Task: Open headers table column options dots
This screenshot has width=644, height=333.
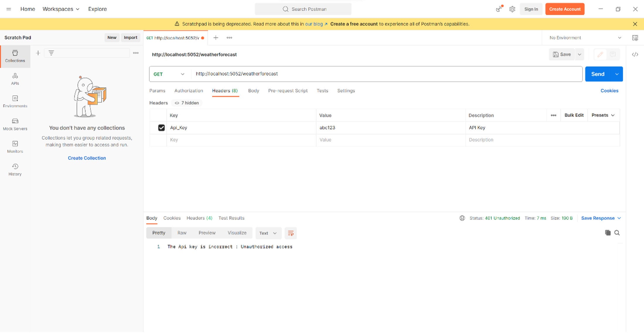Action: coord(554,115)
